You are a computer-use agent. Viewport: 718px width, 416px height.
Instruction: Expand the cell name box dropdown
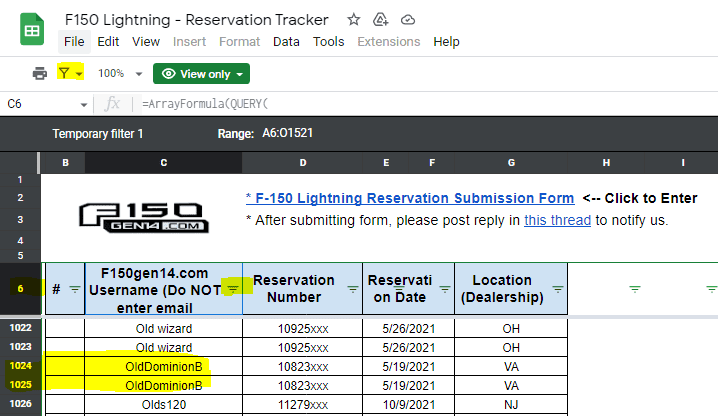[x=83, y=104]
